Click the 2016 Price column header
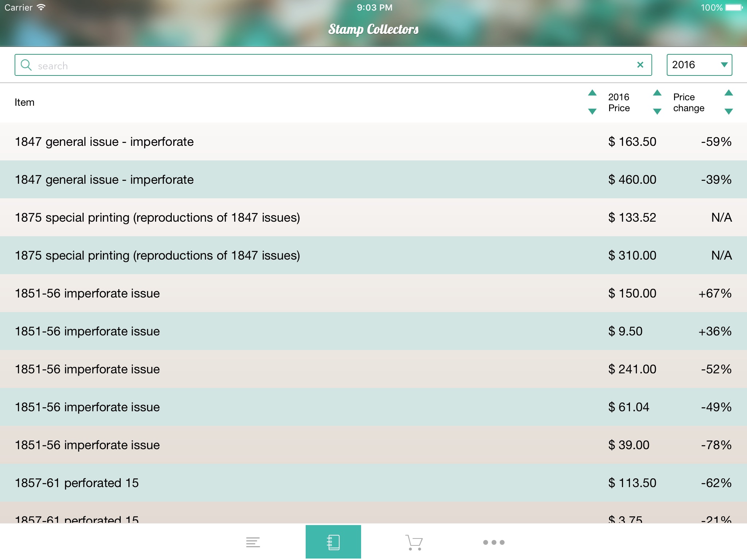The height and width of the screenshot is (560, 747). click(619, 102)
